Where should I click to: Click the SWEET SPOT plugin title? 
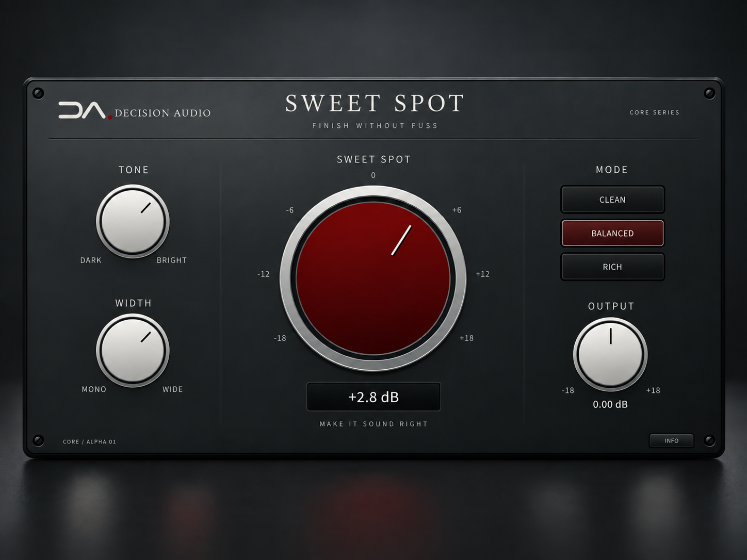[375, 103]
